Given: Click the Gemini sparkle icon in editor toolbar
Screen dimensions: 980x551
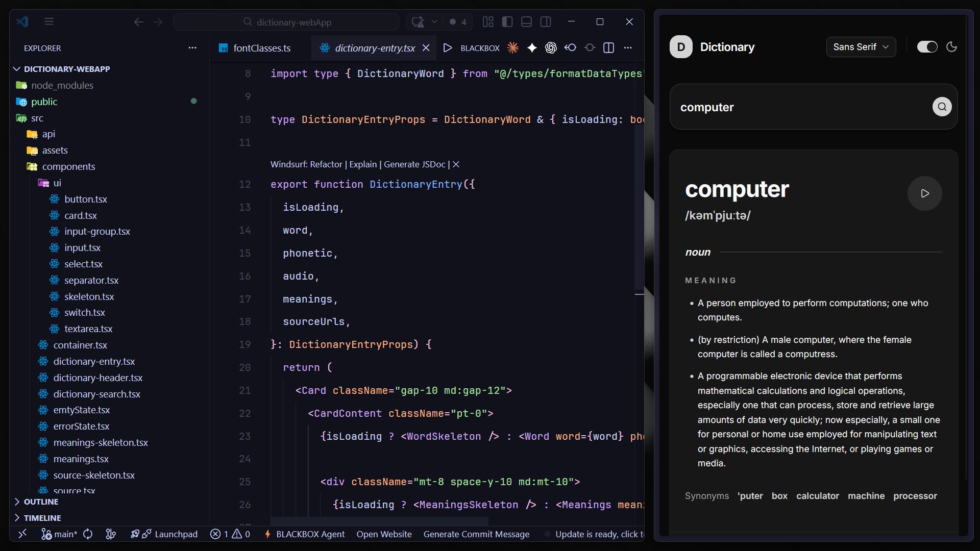Looking at the screenshot, I should 532,48.
